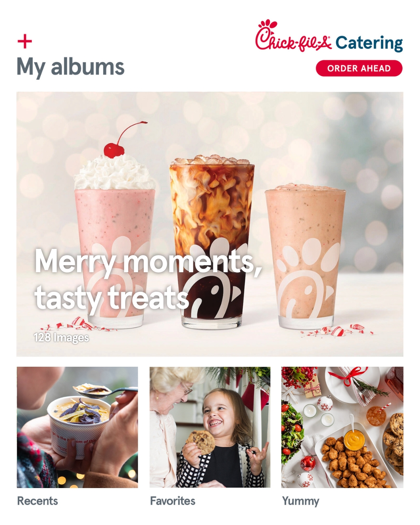Click the yellow dipping sauce in the Yummy photo

point(354,440)
